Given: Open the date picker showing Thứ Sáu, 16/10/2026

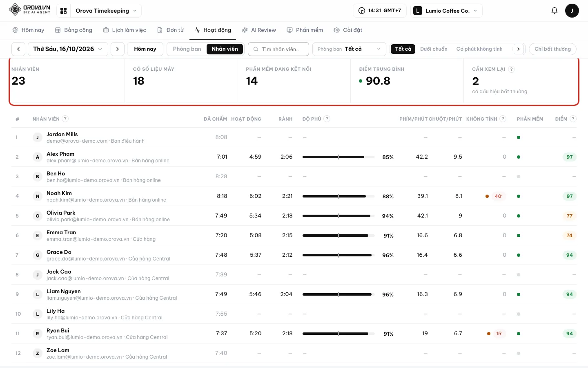Looking at the screenshot, I should [68, 49].
